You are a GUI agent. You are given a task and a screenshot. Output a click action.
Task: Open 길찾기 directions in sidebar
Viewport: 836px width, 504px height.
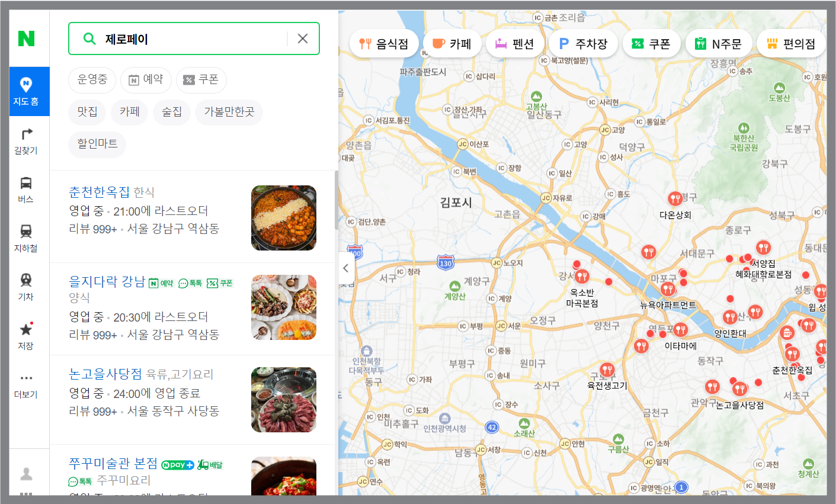click(26, 141)
